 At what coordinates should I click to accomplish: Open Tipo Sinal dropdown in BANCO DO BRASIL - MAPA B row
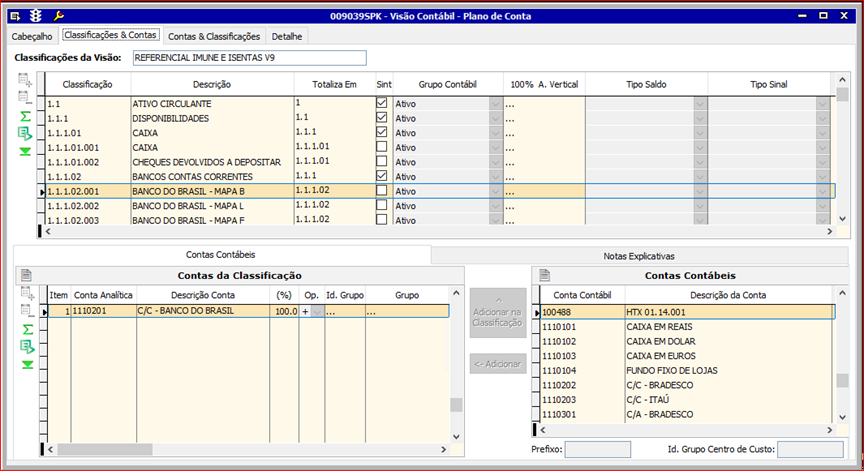[x=822, y=191]
